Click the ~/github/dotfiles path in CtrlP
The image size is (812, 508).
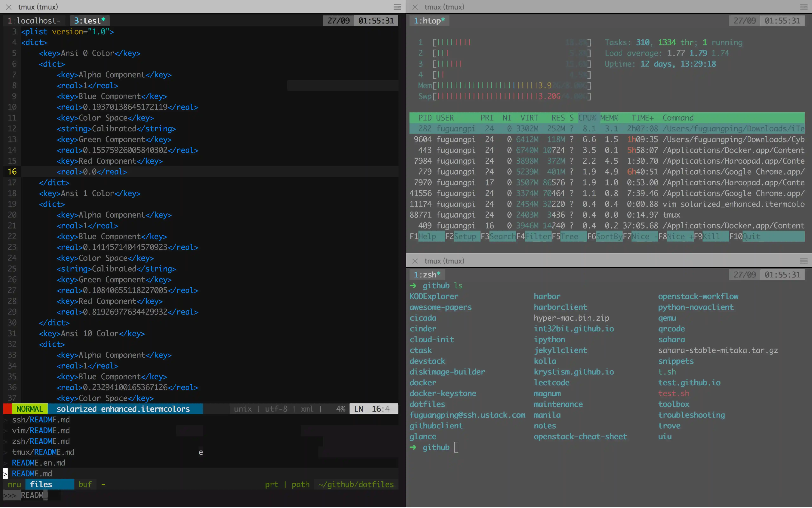click(355, 484)
